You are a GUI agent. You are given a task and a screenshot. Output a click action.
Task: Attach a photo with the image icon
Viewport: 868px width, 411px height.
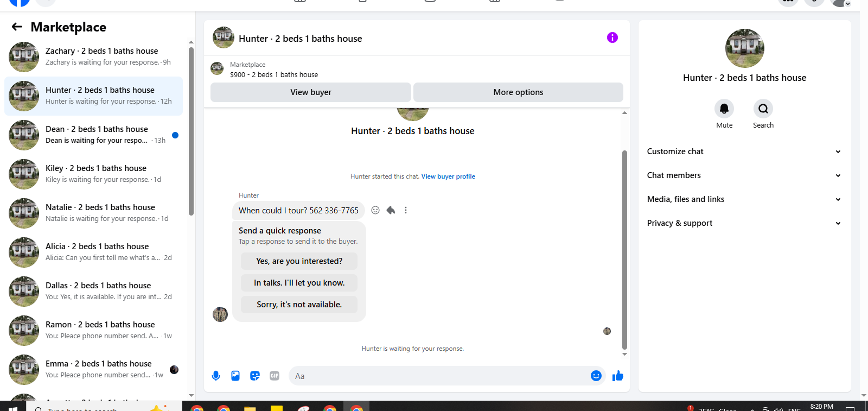(x=235, y=376)
